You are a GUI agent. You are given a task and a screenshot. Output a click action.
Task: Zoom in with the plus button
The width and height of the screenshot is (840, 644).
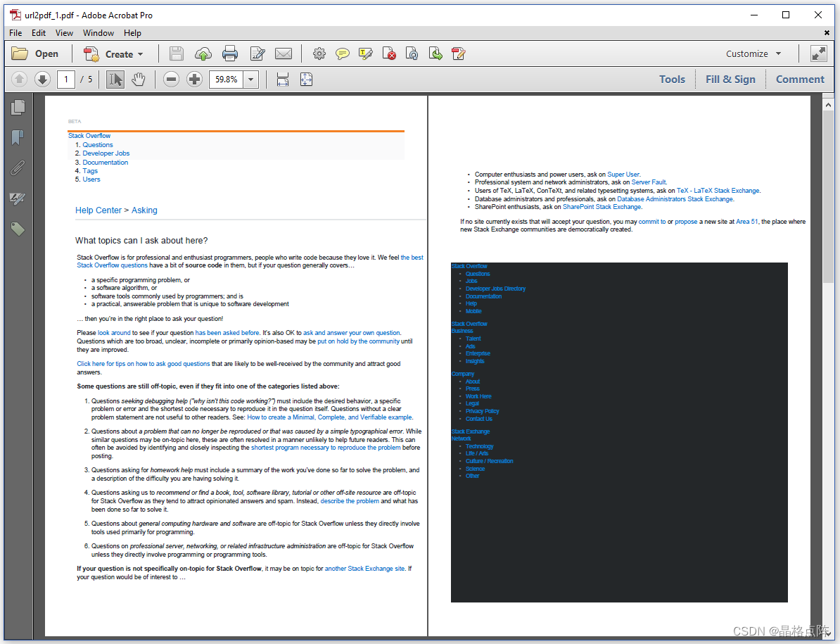point(194,80)
